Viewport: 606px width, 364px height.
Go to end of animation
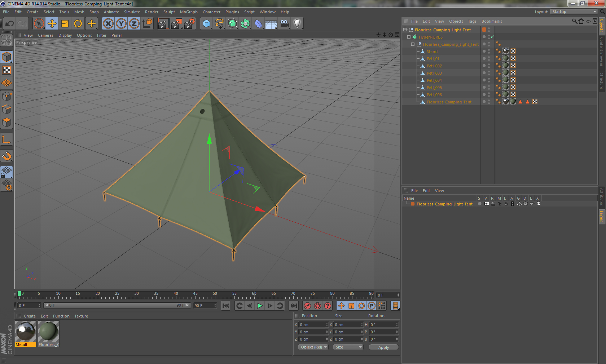tap(294, 306)
